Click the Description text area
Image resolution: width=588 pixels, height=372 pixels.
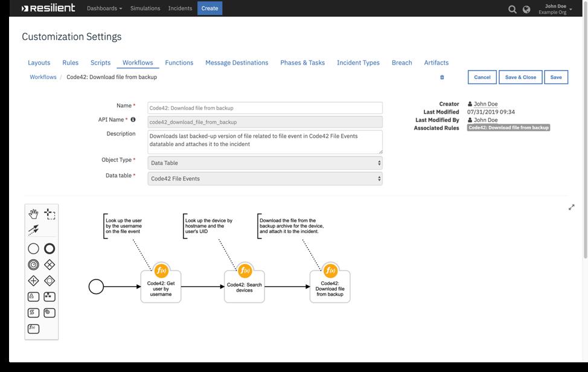[265, 142]
